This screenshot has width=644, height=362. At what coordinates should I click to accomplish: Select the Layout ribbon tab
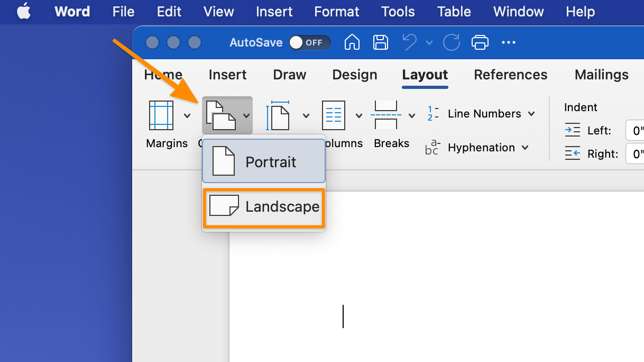click(x=425, y=75)
